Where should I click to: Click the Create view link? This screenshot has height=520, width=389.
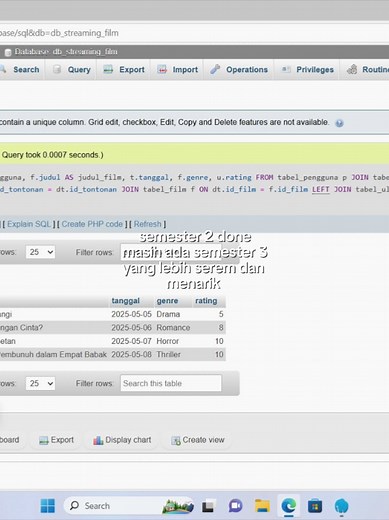[198, 440]
